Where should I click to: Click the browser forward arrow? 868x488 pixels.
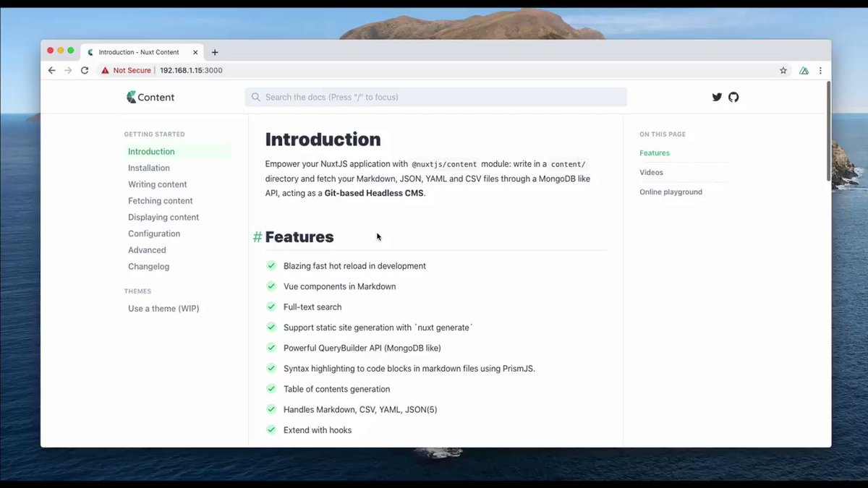tap(68, 70)
